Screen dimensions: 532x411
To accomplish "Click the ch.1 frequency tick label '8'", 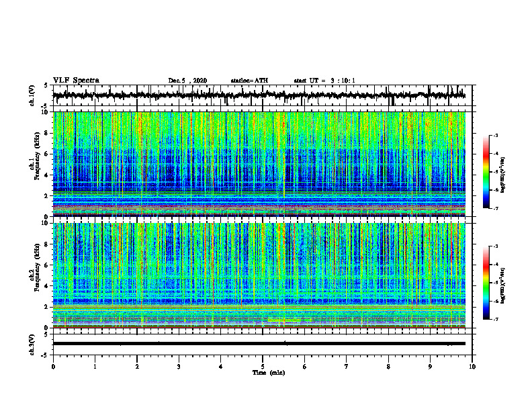I will (x=46, y=133).
